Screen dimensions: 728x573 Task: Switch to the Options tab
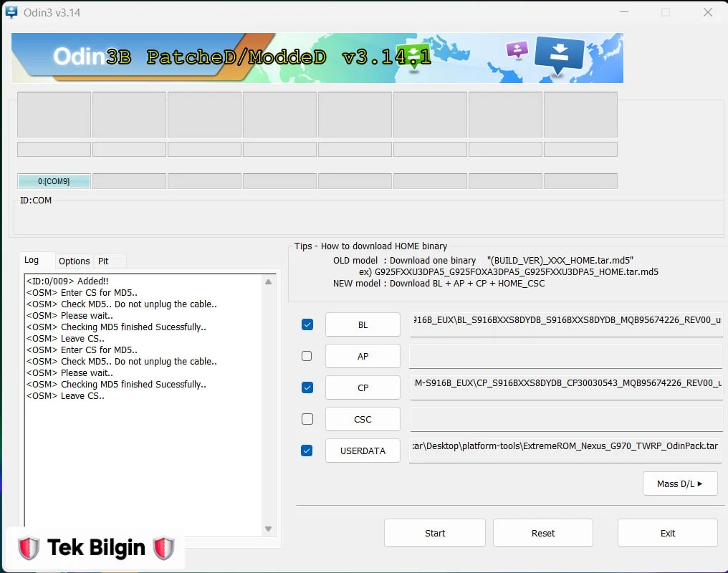(74, 261)
